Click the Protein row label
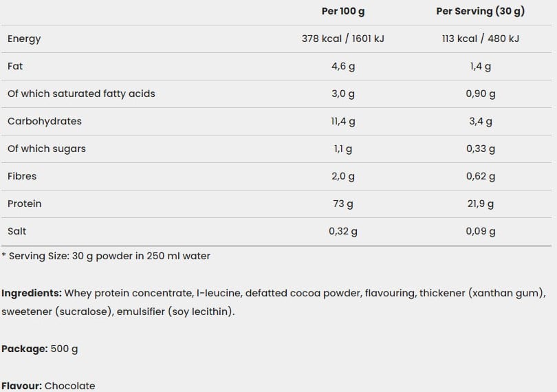 [x=25, y=204]
